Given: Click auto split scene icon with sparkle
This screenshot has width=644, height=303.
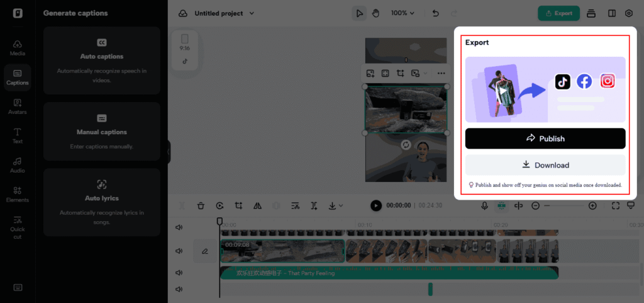Looking at the screenshot, I should [x=314, y=205].
